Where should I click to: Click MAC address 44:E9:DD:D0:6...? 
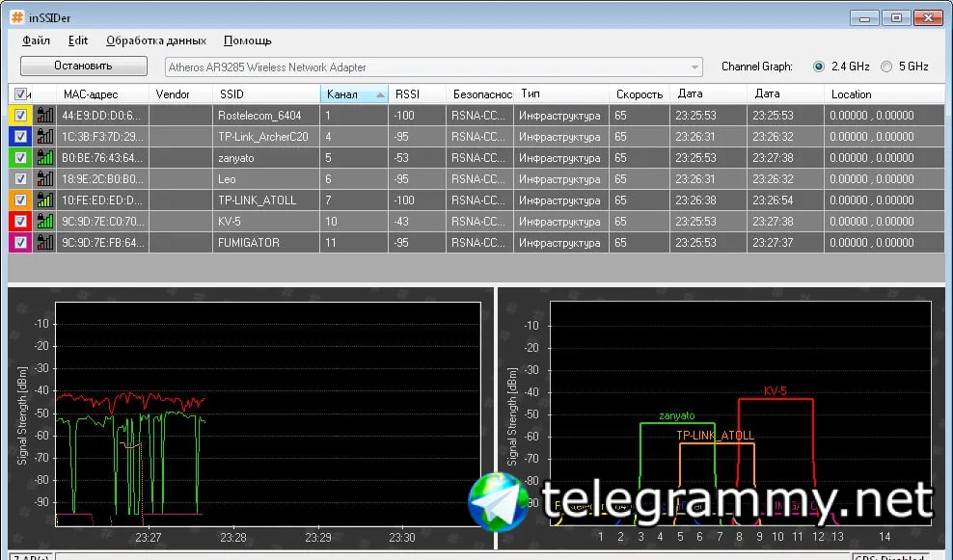point(102,116)
